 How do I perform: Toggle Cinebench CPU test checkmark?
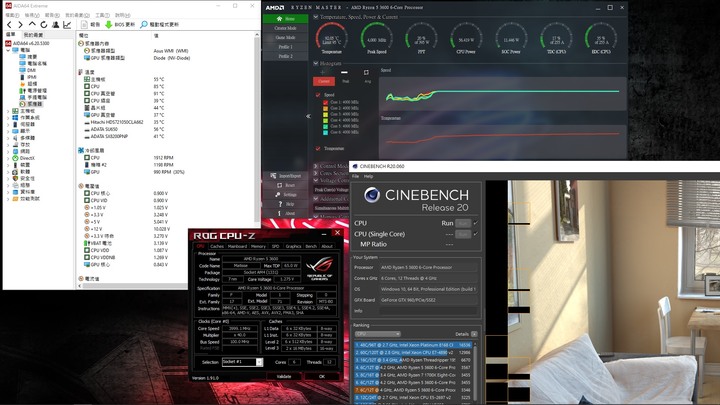[475, 223]
